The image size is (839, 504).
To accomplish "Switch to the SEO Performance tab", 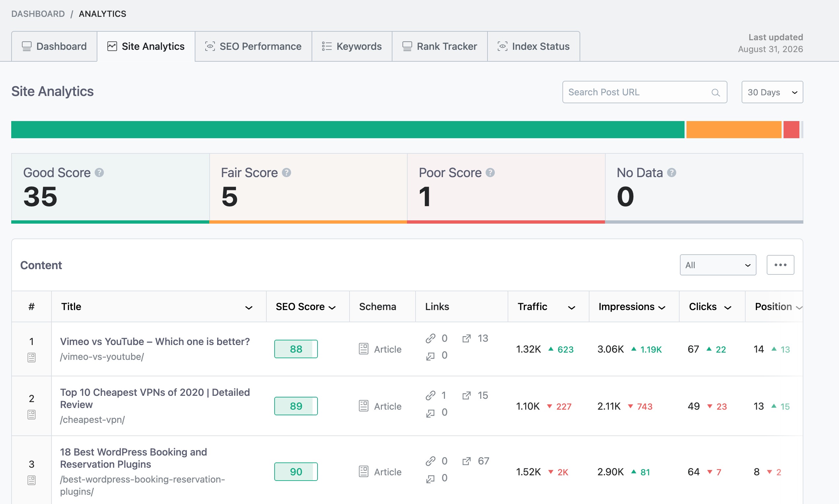I will pyautogui.click(x=253, y=47).
